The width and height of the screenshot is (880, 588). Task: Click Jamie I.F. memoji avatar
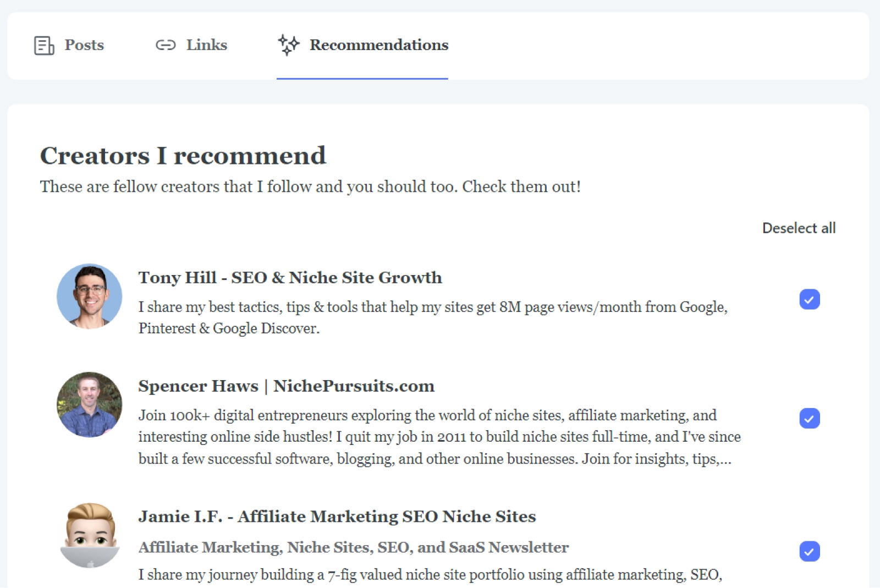pos(90,535)
